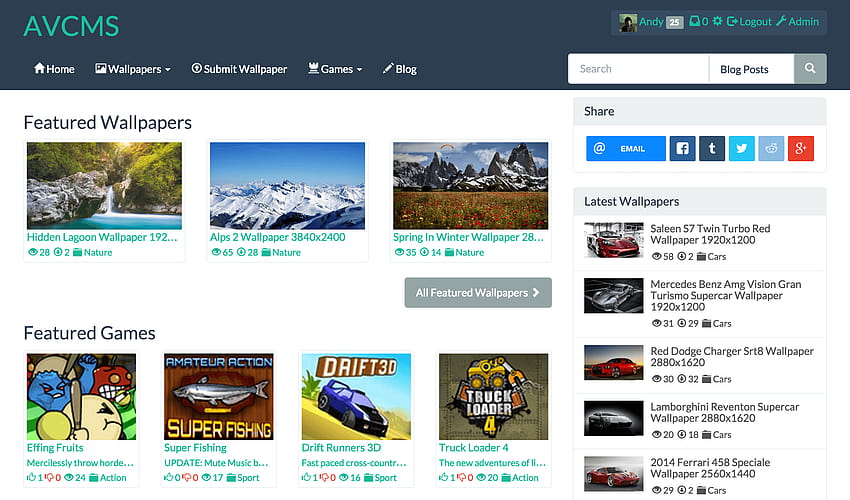Click the magnifier search button

810,68
